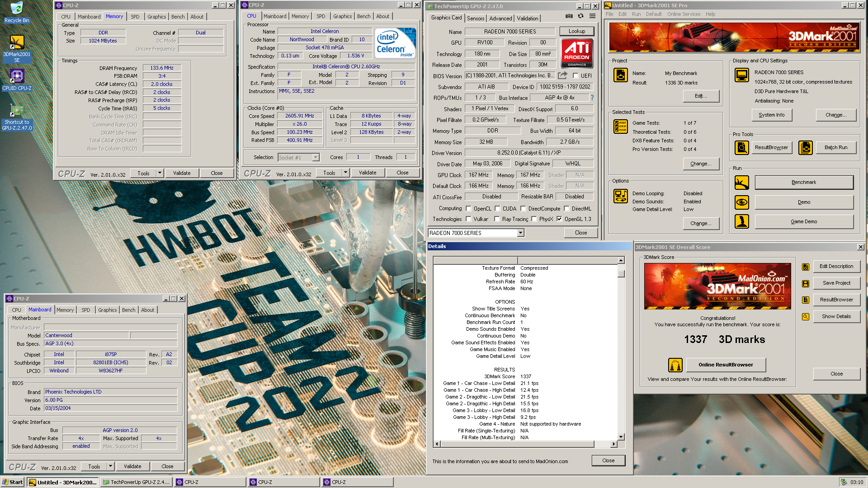The image size is (868, 488).
Task: Click the Benchmark run icon
Action: [741, 183]
